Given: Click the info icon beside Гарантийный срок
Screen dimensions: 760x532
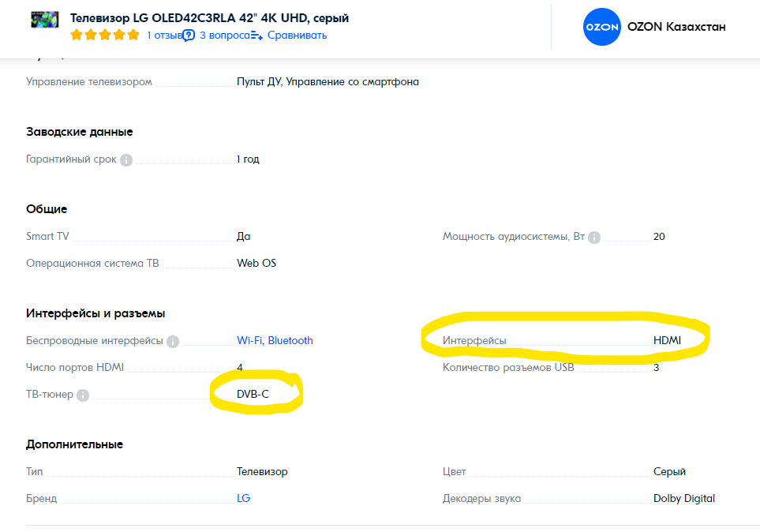Looking at the screenshot, I should pos(126,160).
